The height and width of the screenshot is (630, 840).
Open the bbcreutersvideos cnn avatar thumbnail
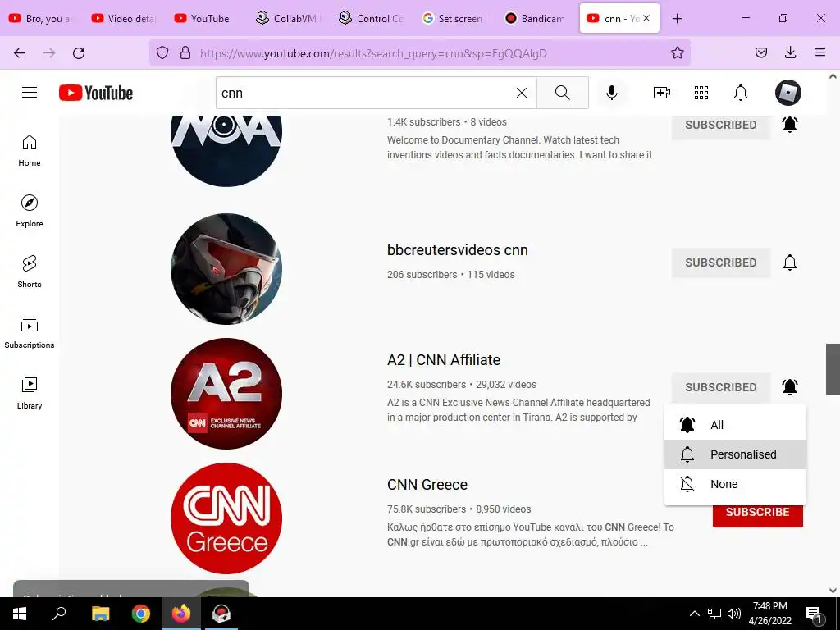226,269
